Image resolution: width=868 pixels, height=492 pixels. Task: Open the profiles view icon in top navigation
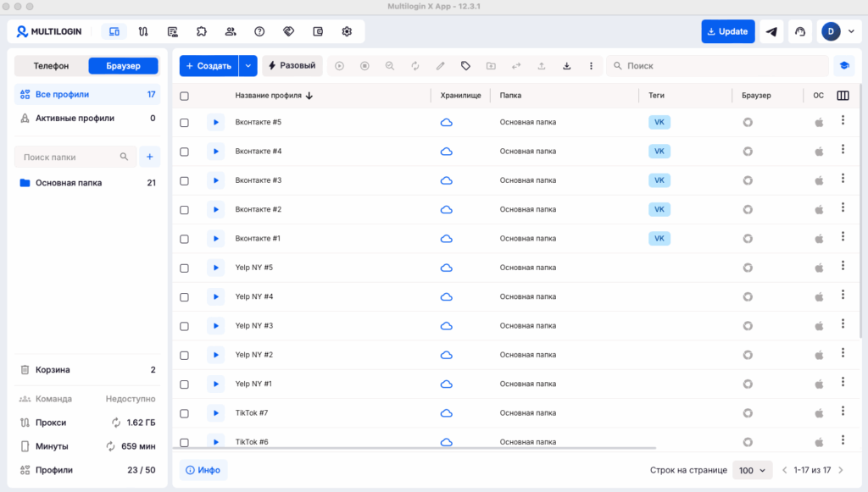coord(114,31)
